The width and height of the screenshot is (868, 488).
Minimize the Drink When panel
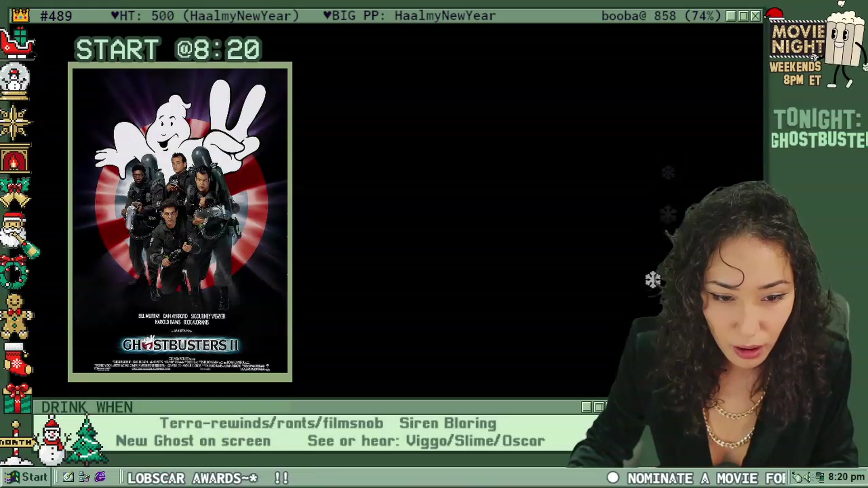pyautogui.click(x=587, y=407)
